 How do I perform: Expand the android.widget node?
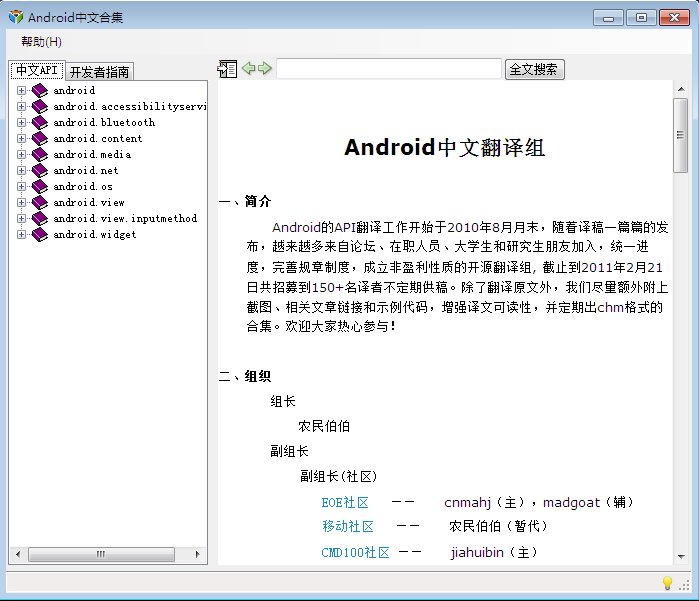[21, 235]
